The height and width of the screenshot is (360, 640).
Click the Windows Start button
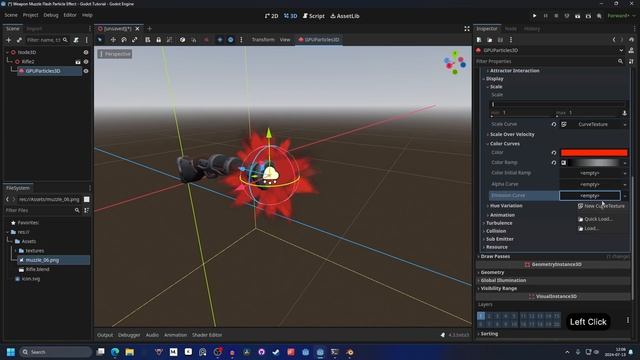coord(11,352)
